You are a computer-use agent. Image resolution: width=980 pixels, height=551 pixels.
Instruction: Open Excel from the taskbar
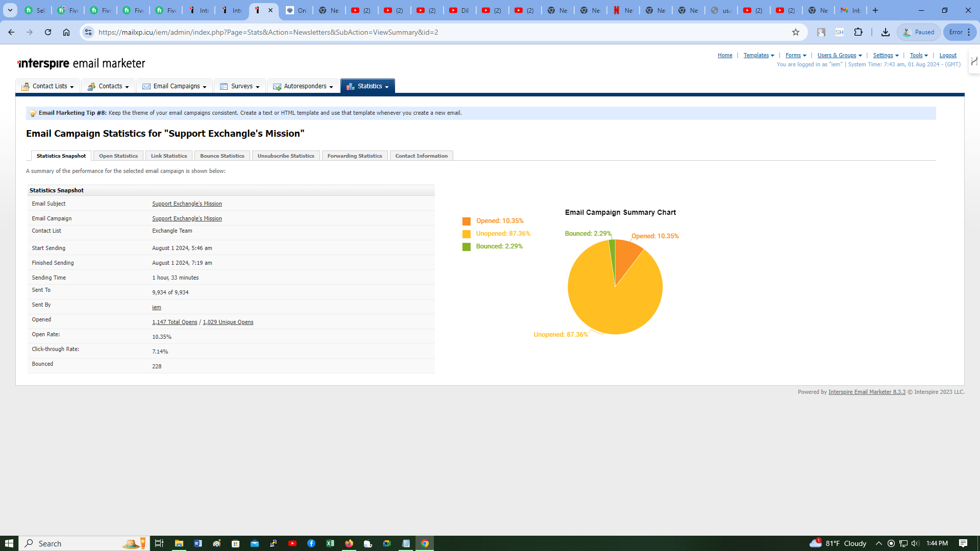(330, 543)
